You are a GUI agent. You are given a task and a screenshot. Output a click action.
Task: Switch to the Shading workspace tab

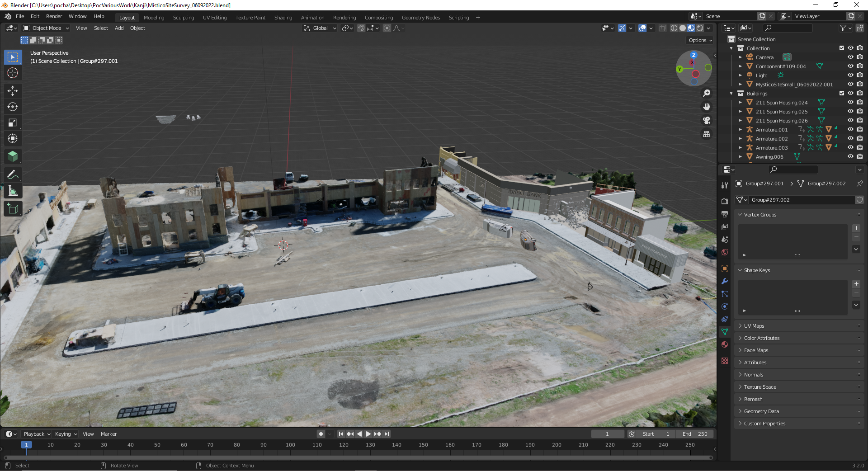[283, 18]
